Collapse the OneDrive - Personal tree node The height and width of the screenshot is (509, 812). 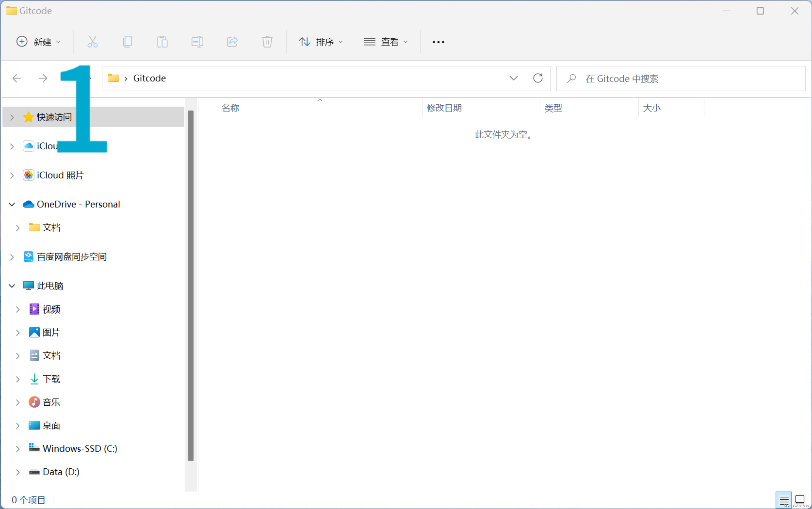coord(12,204)
